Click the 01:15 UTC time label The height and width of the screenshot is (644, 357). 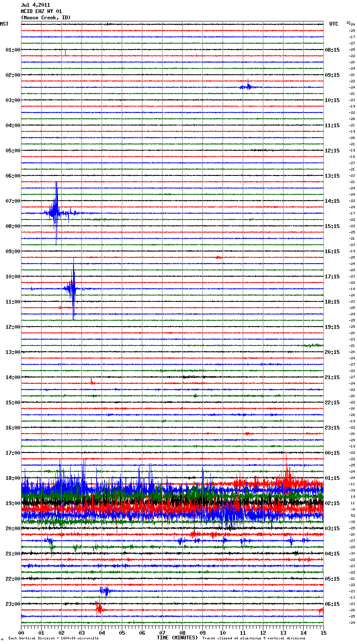(332, 478)
